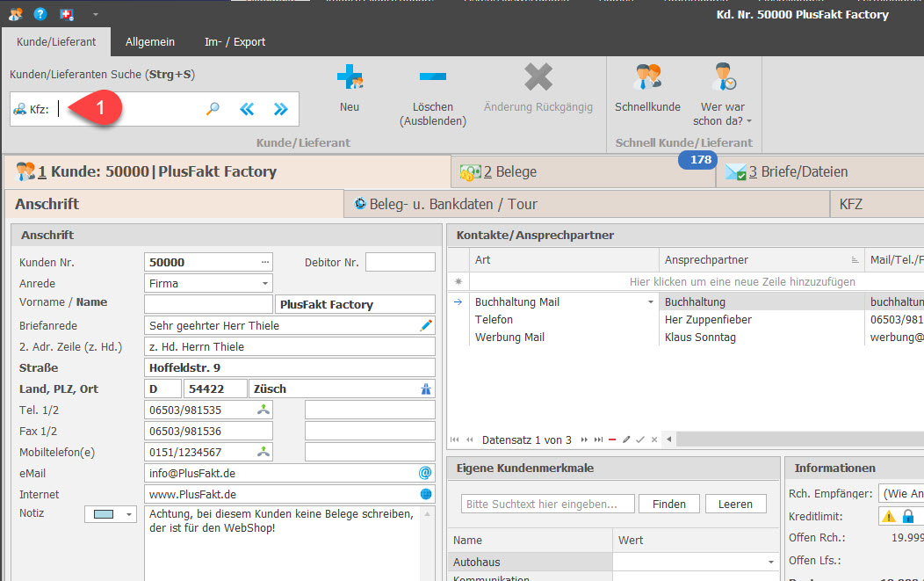Click the Debitor Nr. input field
This screenshot has width=924, height=581.
tap(401, 263)
